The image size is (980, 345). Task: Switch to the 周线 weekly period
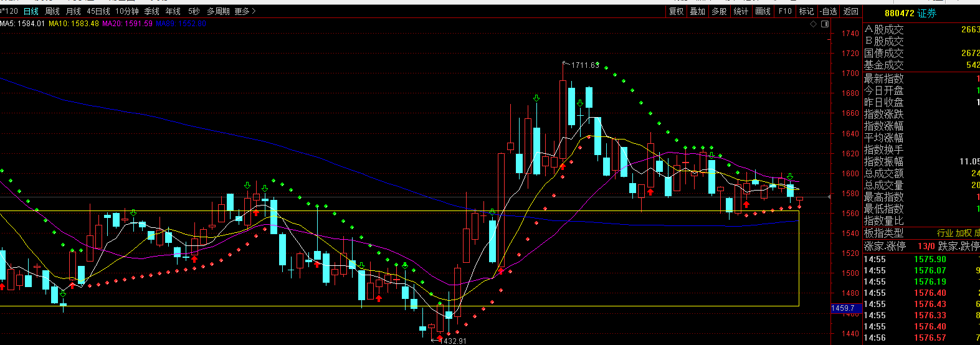52,11
